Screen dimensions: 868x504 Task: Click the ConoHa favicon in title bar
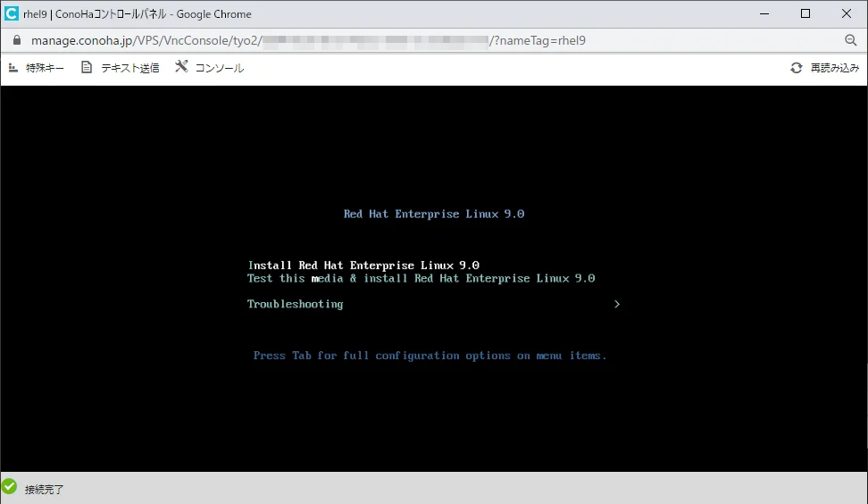tap(12, 13)
